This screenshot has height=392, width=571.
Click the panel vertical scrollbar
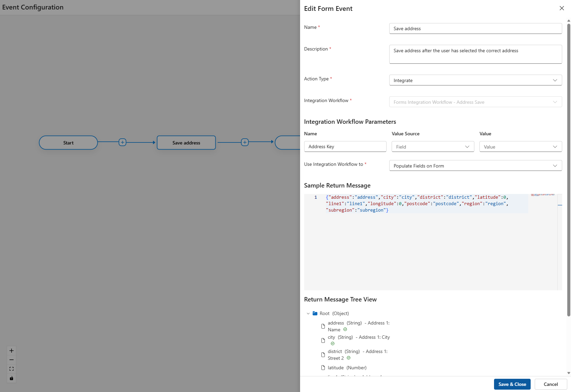tap(569, 170)
